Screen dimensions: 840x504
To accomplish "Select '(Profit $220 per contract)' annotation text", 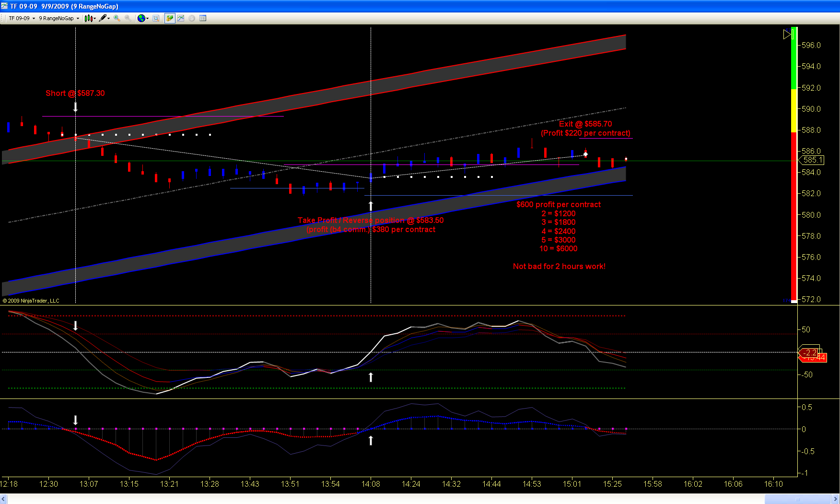I will pyautogui.click(x=585, y=133).
